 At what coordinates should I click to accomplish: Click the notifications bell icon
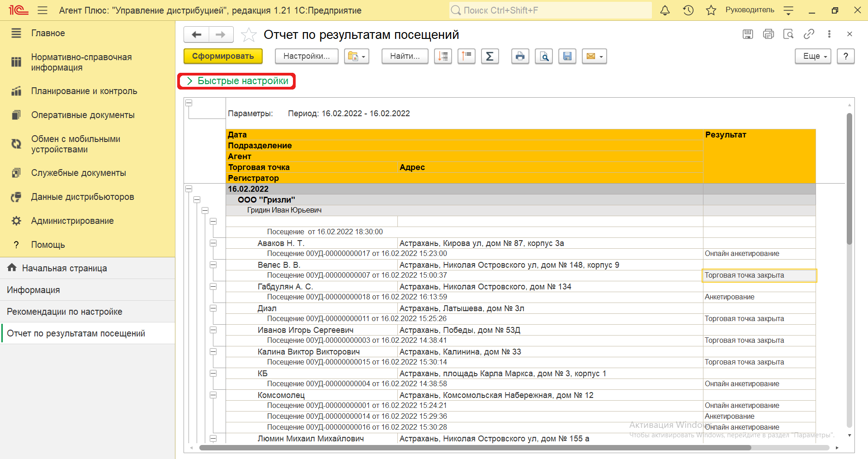tap(665, 10)
